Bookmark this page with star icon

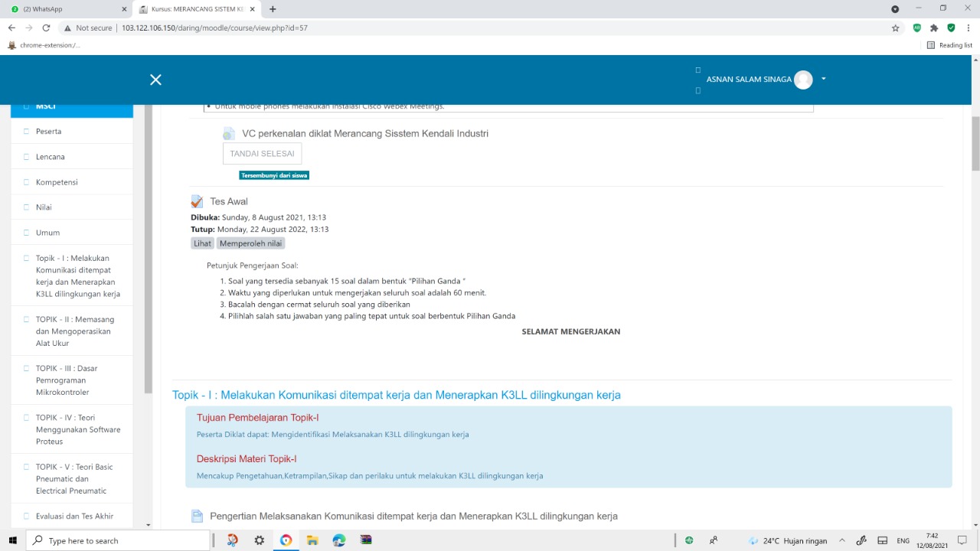pyautogui.click(x=895, y=28)
